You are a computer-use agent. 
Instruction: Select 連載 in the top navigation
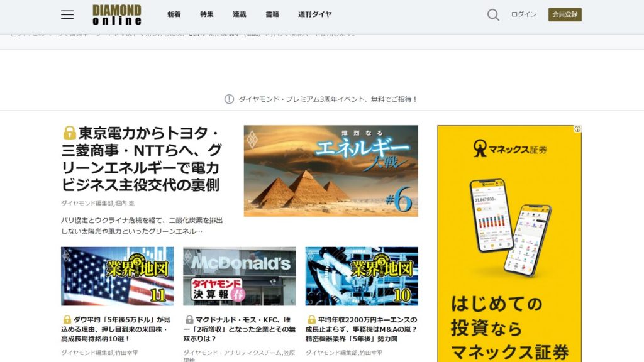pos(240,14)
